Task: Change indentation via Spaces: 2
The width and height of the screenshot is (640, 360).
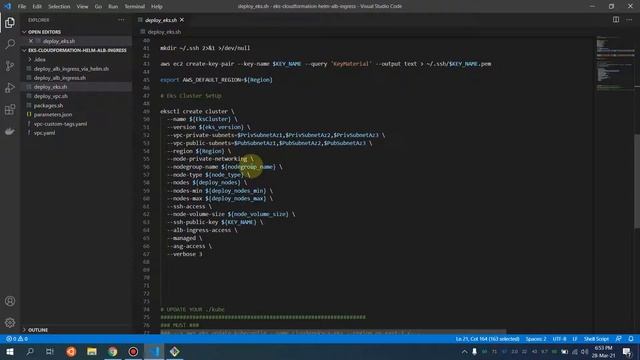Action: pyautogui.click(x=536, y=339)
